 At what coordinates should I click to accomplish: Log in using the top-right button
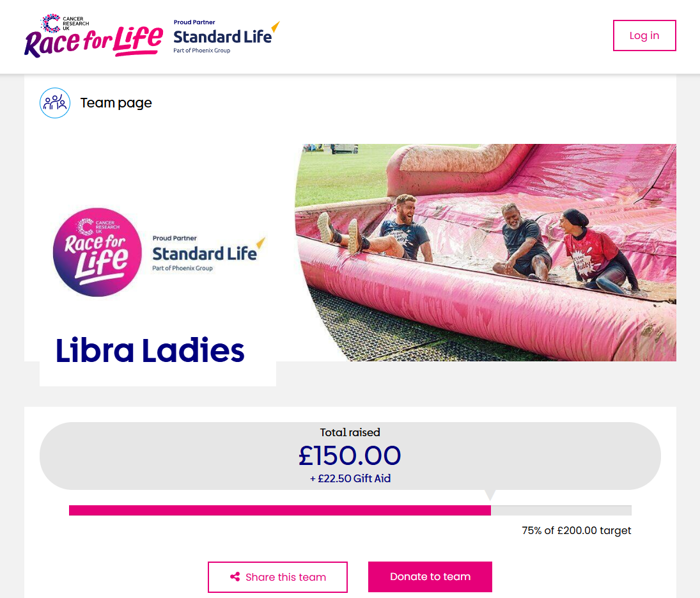[x=644, y=36]
